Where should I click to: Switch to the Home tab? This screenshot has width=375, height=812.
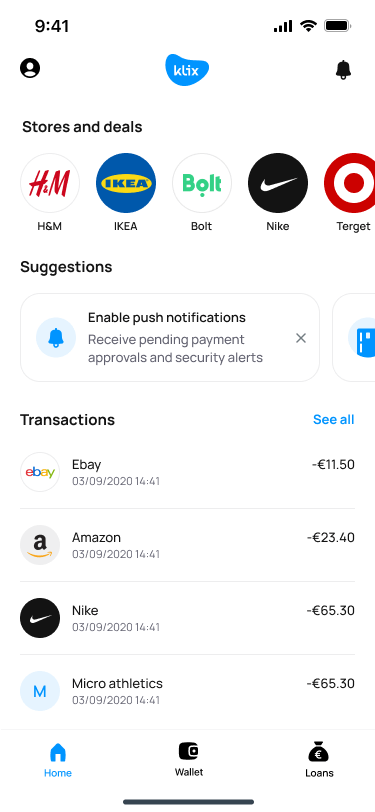pyautogui.click(x=58, y=760)
